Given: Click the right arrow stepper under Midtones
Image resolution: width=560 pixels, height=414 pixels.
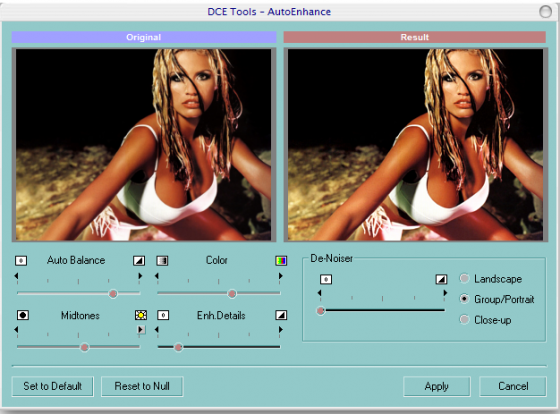Looking at the screenshot, I should (x=141, y=329).
